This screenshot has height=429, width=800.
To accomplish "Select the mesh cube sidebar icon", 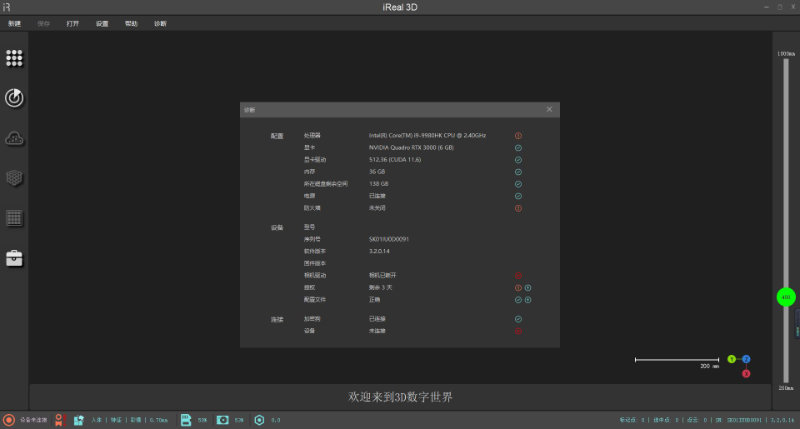I will (x=14, y=178).
